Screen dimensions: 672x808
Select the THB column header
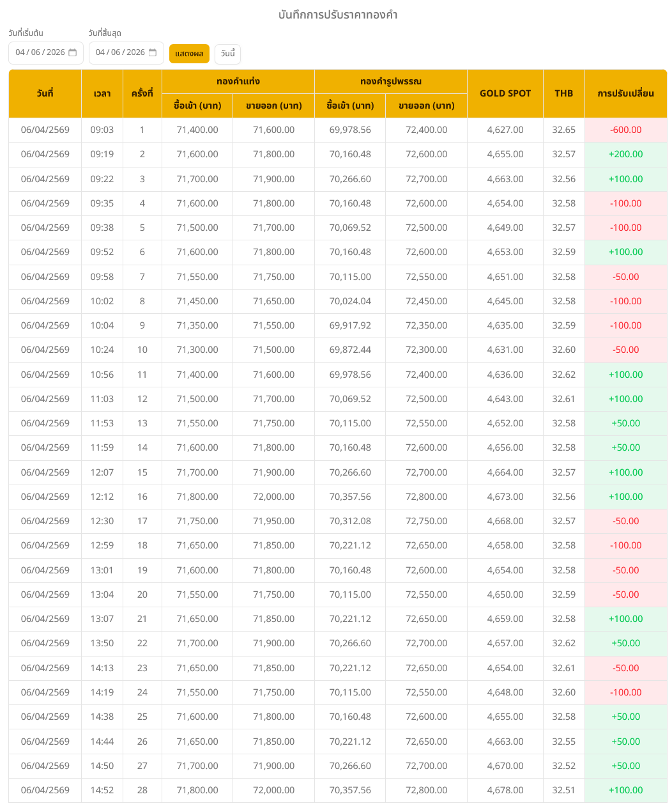(x=563, y=93)
